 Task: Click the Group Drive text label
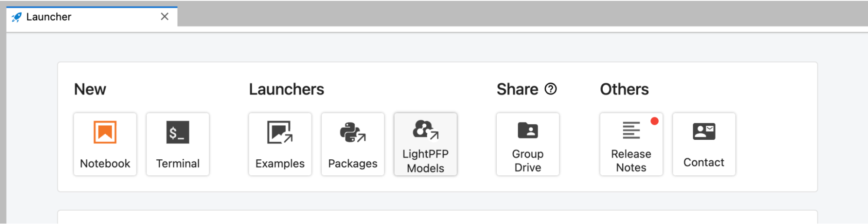(x=528, y=161)
